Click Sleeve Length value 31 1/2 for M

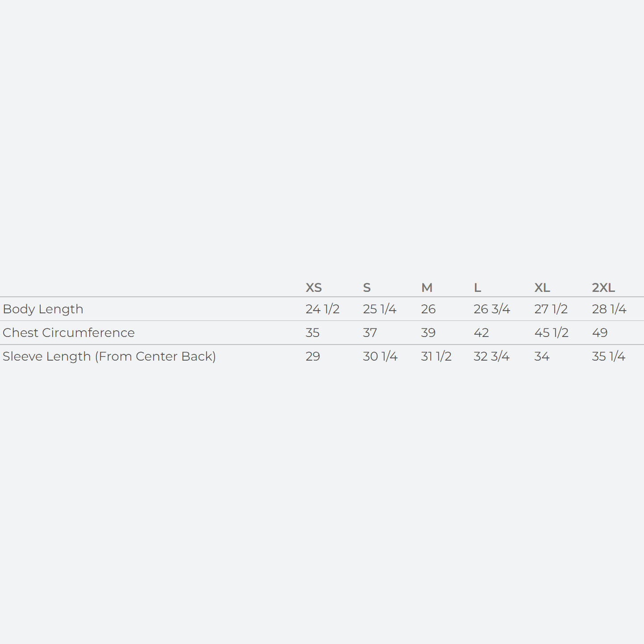pyautogui.click(x=436, y=356)
